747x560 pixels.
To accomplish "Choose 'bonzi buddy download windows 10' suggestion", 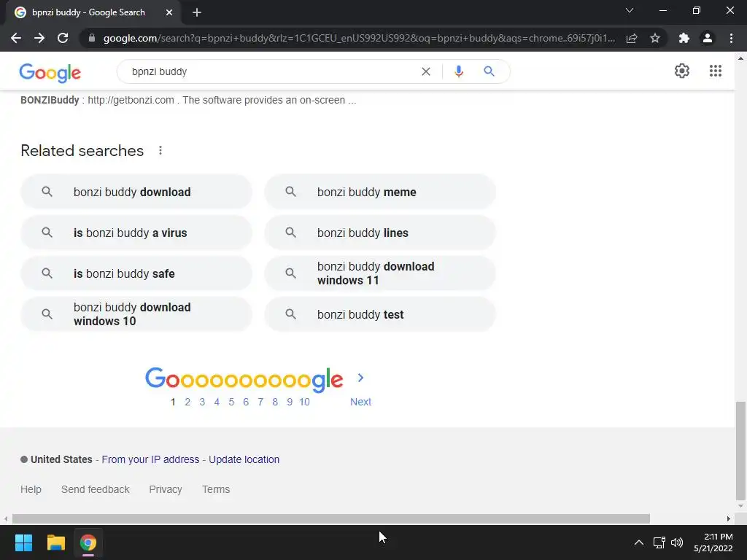I will 136,314.
